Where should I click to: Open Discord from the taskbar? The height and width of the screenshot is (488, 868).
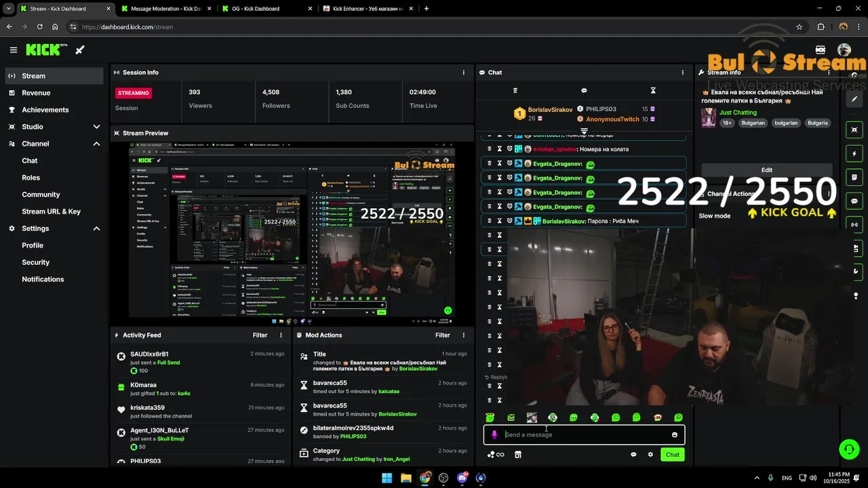point(462,478)
